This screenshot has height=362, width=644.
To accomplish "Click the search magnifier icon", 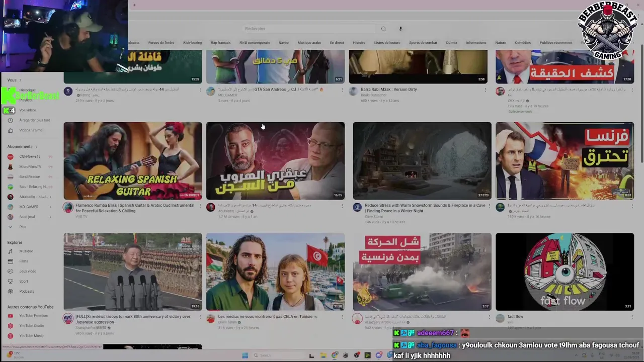I will [383, 29].
